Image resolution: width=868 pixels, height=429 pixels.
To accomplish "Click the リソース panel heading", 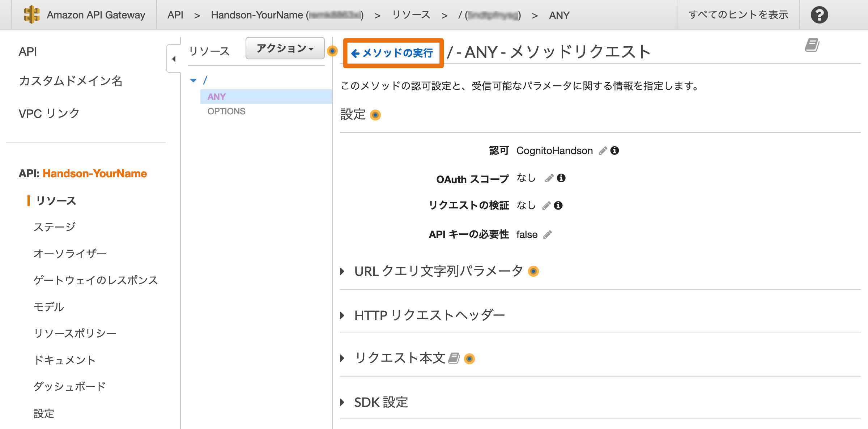I will click(209, 51).
